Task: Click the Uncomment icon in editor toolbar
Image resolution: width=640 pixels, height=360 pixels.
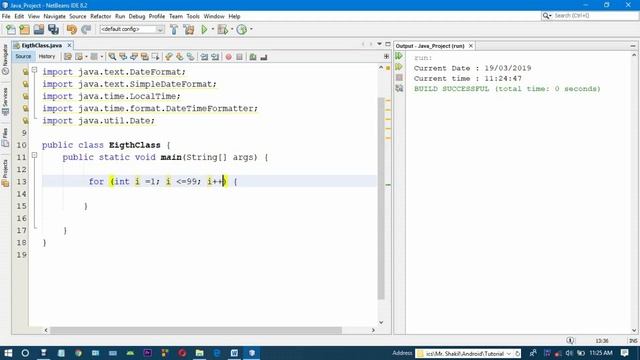Action: coord(263,57)
